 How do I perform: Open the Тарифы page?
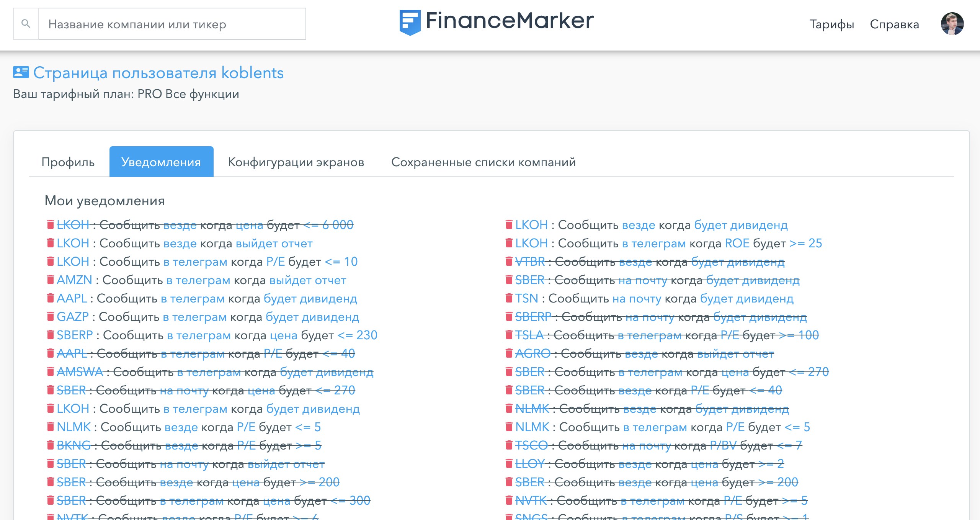[832, 24]
